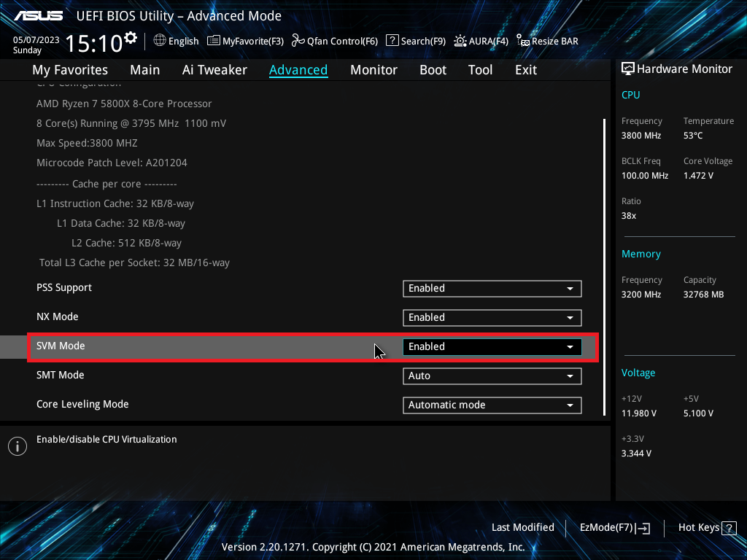Click the ASUS logo
Image resolution: width=747 pixels, height=560 pixels.
(x=38, y=16)
